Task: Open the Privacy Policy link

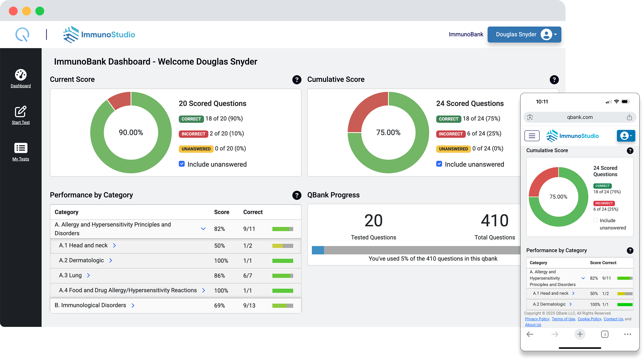Action: [537, 319]
